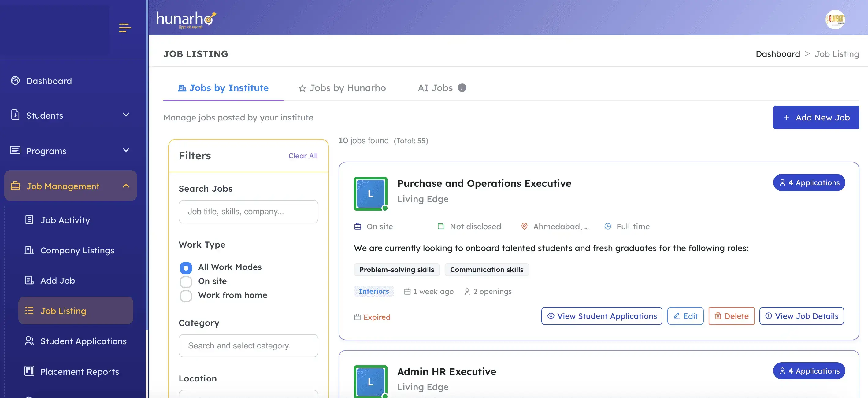Click the Company Listings building icon

tap(29, 250)
